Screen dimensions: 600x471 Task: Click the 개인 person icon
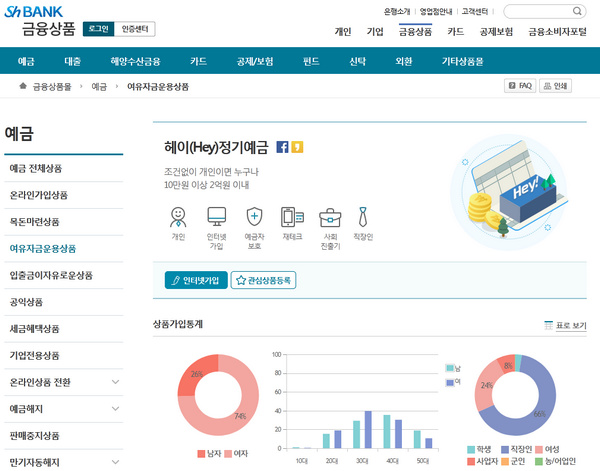point(178,217)
